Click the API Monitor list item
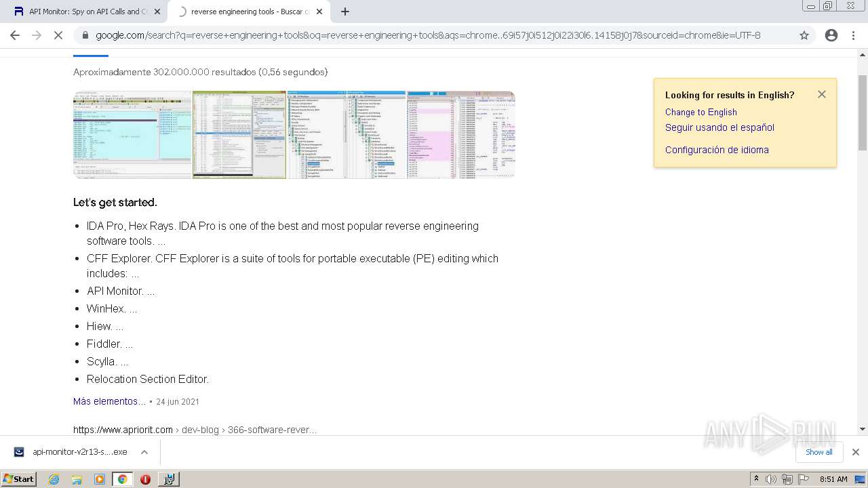This screenshot has height=488, width=868. pyautogui.click(x=121, y=291)
